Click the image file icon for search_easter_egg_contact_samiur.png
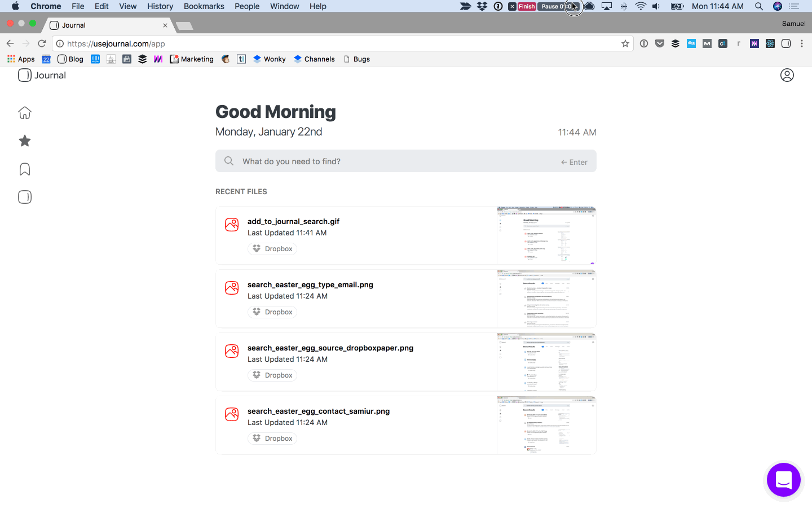The height and width of the screenshot is (508, 812). [x=232, y=414]
